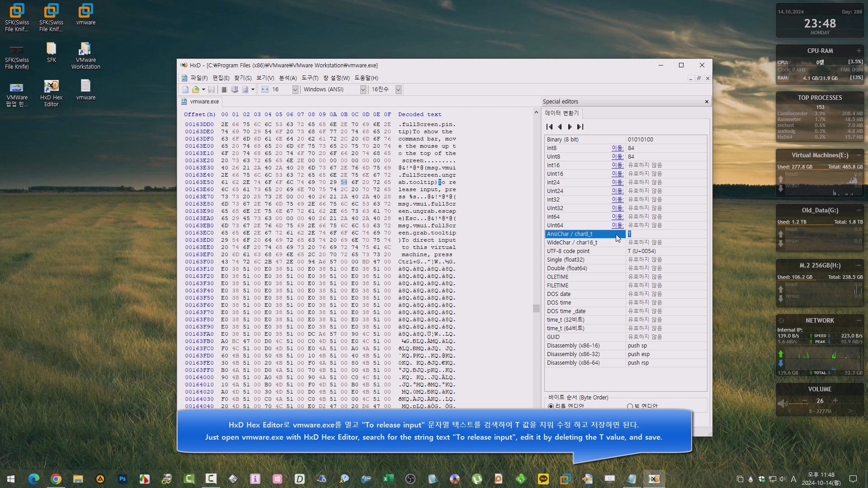This screenshot has height=488, width=868.
Task: Click the Save floppy disk icon
Action: 211,89
